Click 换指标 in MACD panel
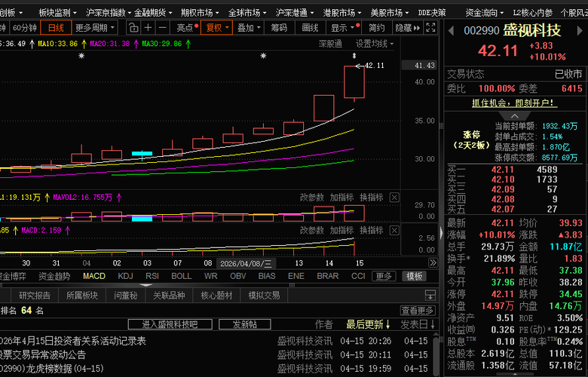The image size is (588, 377). tap(372, 230)
